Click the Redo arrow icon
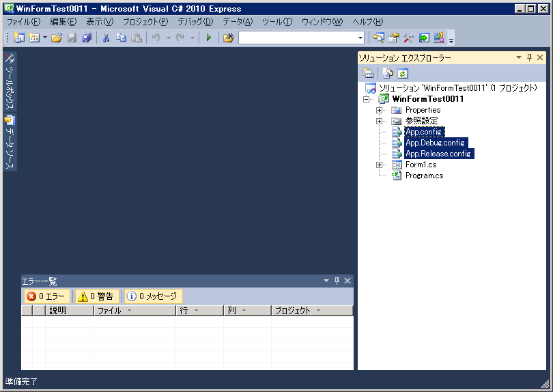Viewport: 553px width, 392px height. point(180,38)
